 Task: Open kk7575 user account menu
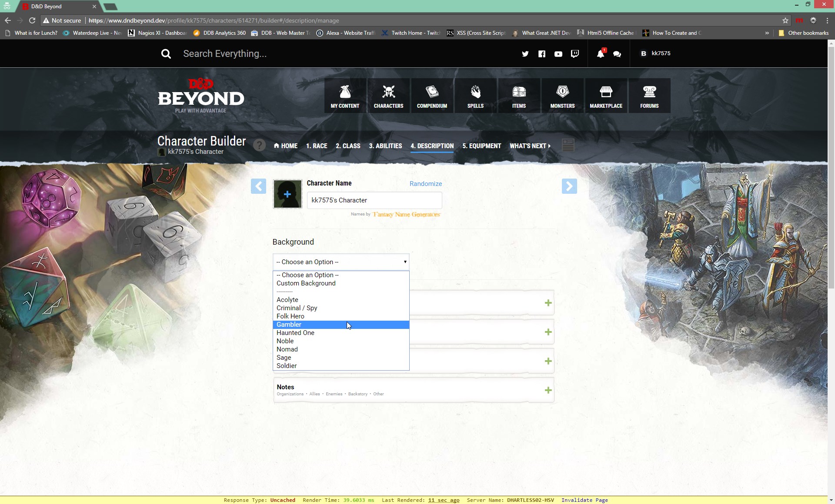click(x=656, y=53)
